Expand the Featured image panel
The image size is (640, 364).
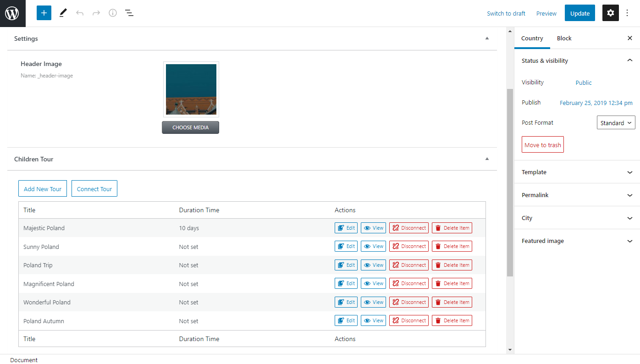tap(577, 241)
